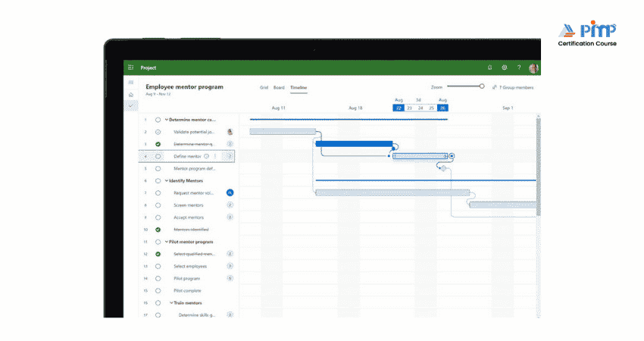Image resolution: width=644 pixels, height=341 pixels.
Task: Adjust the Zoom slider handle
Action: [x=482, y=86]
